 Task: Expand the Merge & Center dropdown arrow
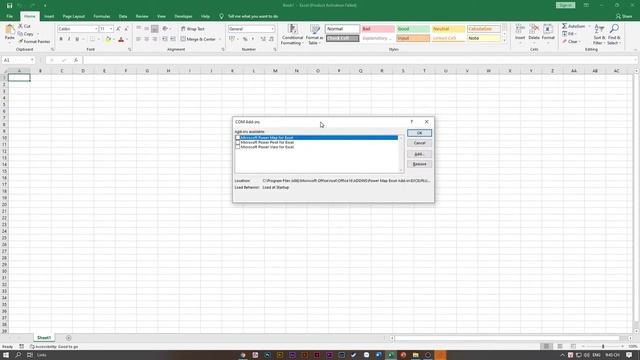click(x=220, y=39)
